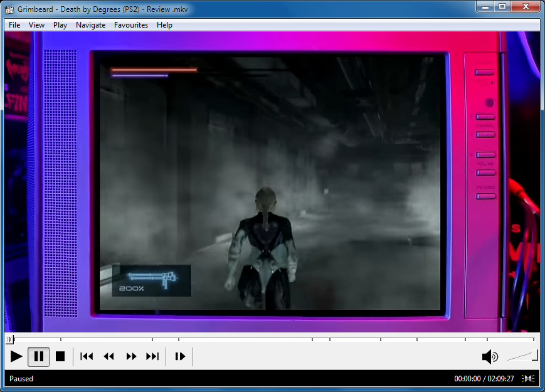Open the Play menu

pos(60,25)
